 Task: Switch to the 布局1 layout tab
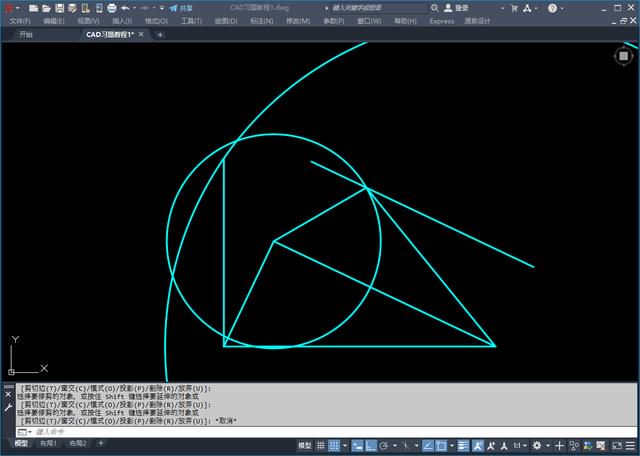pyautogui.click(x=48, y=443)
